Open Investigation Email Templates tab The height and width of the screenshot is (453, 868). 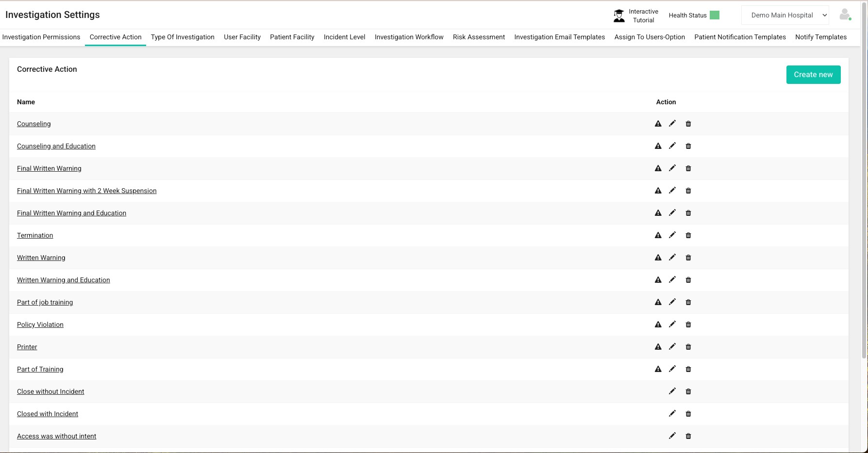(x=560, y=37)
